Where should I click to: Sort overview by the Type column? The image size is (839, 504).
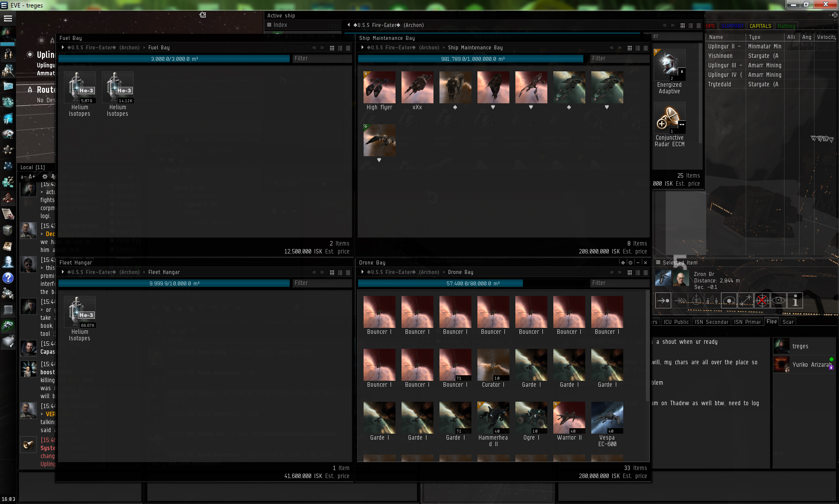tap(765, 37)
